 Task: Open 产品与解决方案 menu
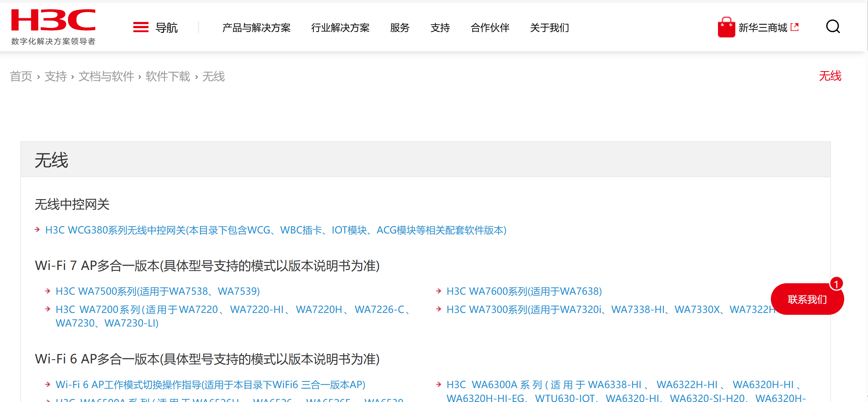tap(256, 28)
